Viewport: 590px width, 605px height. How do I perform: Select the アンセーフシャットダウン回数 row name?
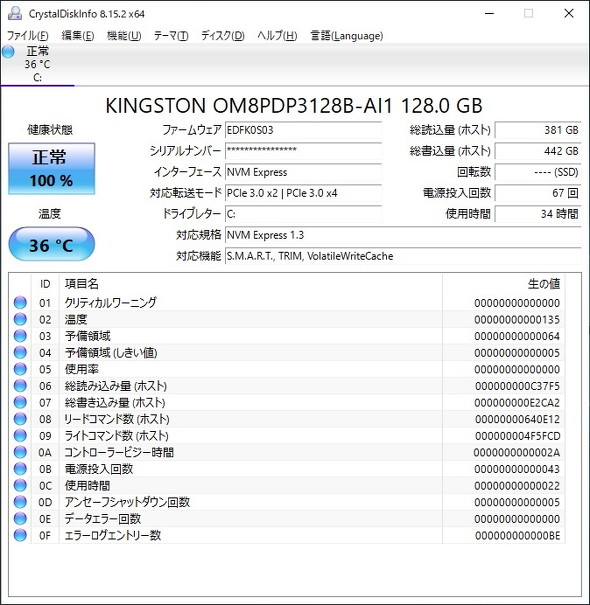(x=127, y=502)
